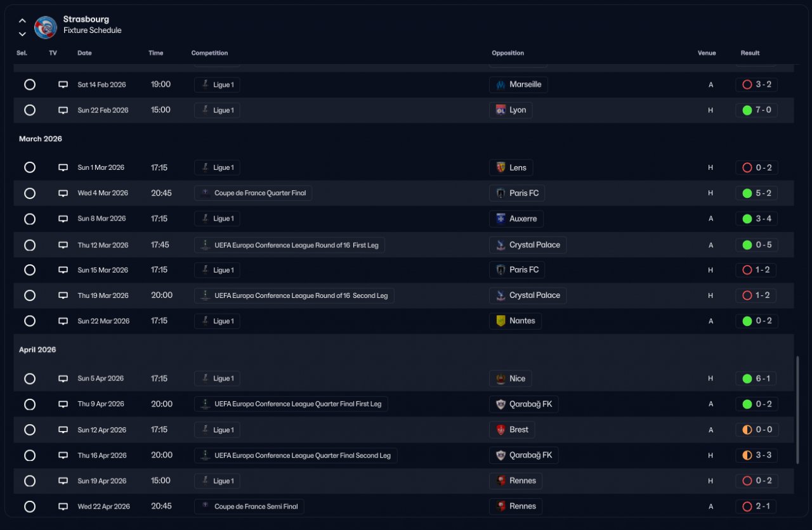Sort by the Opposition column header
This screenshot has width=812, height=530.
tap(507, 53)
